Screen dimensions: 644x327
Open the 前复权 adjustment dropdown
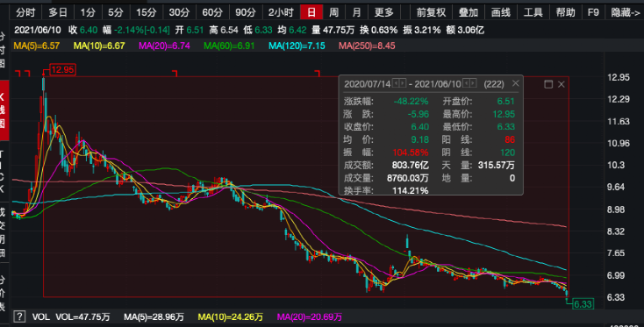click(x=431, y=13)
